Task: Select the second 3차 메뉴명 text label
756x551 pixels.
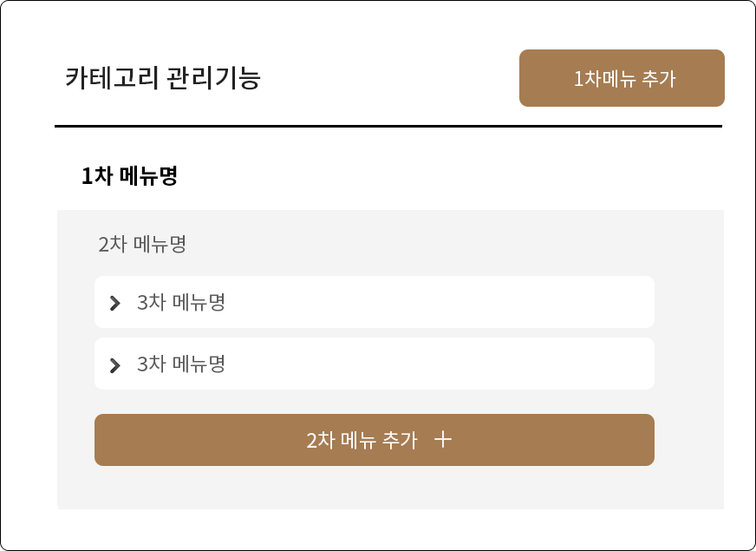Action: [181, 364]
